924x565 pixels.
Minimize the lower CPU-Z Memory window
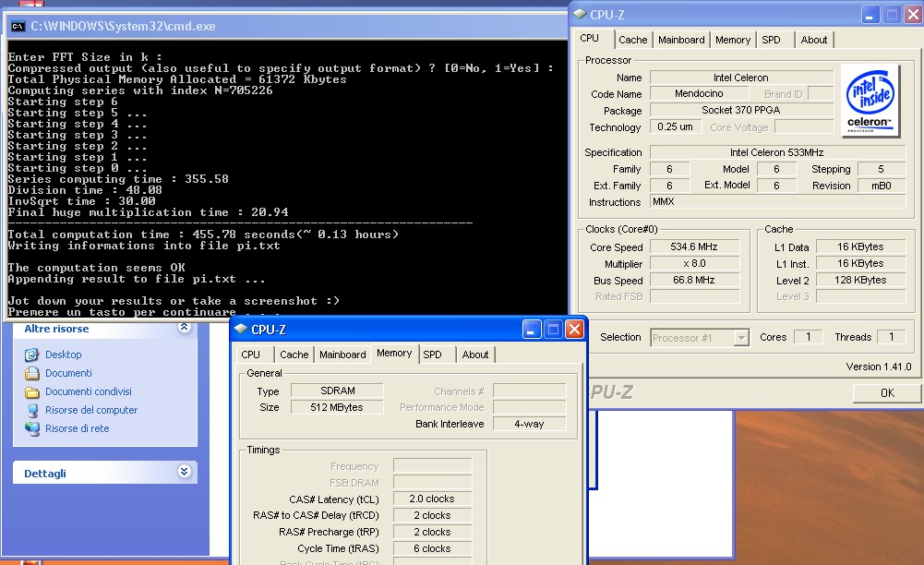click(x=531, y=330)
